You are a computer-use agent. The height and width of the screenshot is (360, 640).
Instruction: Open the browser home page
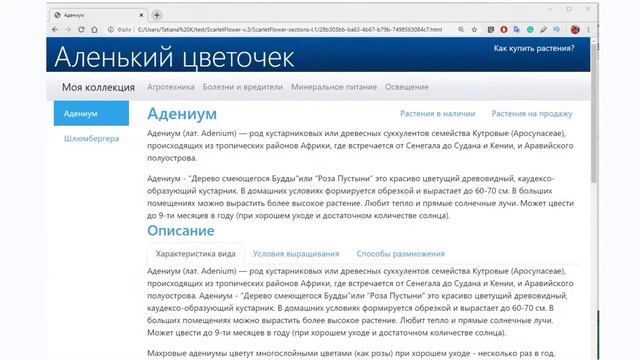[94, 29]
